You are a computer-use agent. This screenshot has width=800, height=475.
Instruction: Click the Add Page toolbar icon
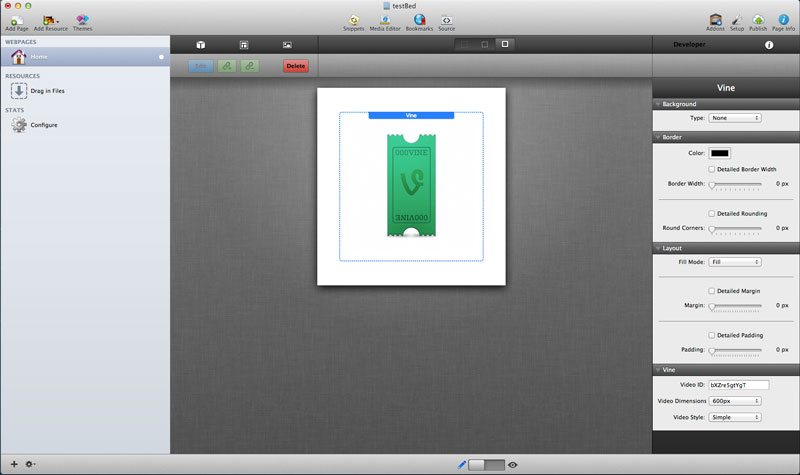[x=16, y=19]
